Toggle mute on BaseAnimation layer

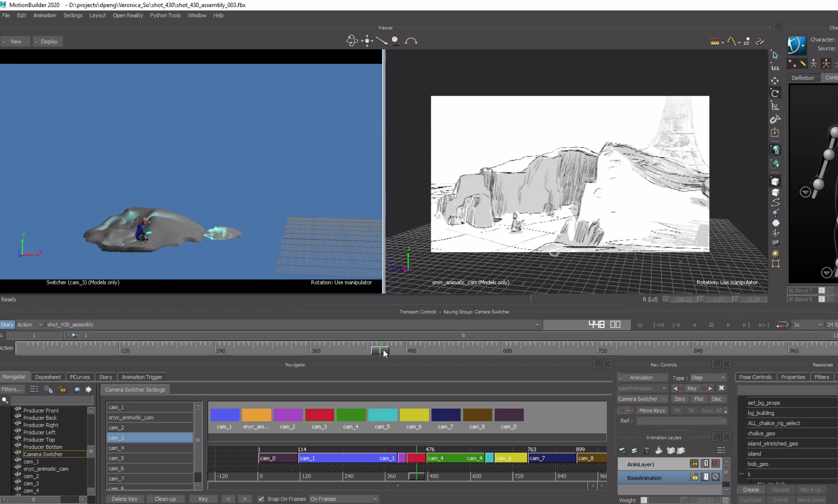716,477
